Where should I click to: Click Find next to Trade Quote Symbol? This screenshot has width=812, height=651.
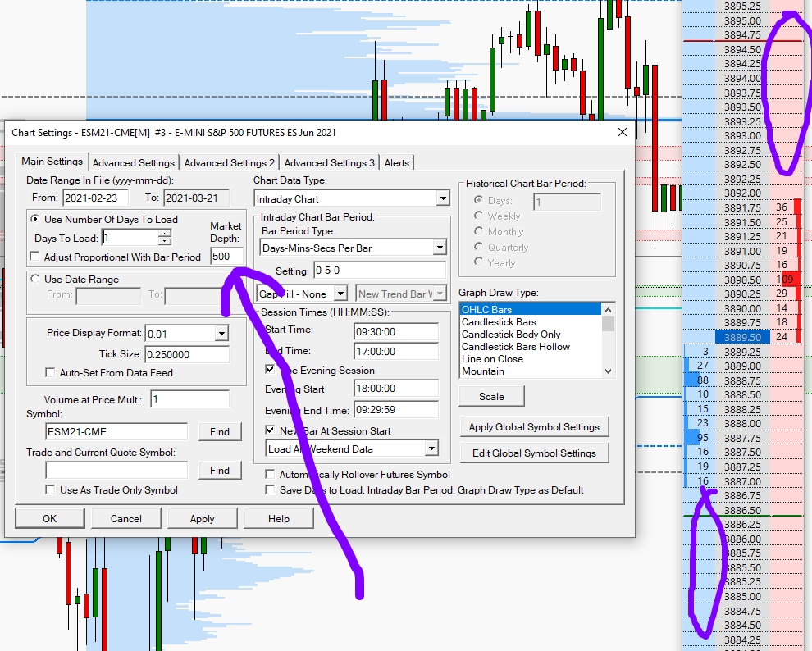coord(220,470)
